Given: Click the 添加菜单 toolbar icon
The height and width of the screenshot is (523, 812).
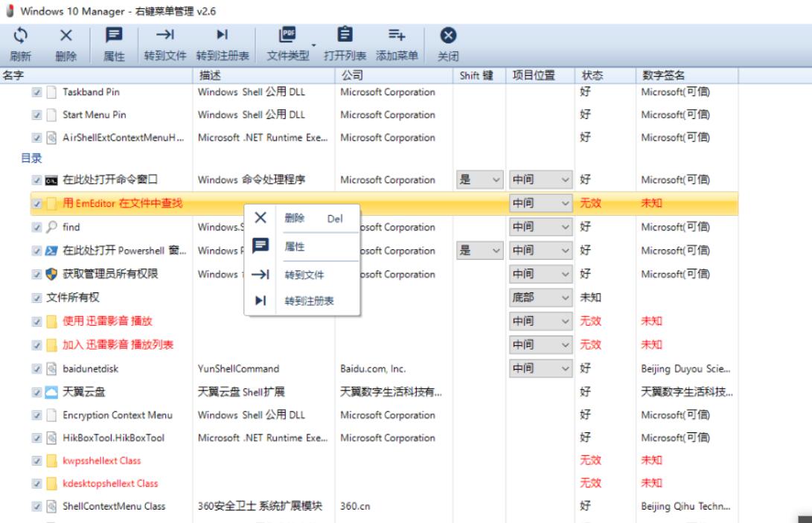Looking at the screenshot, I should (397, 35).
